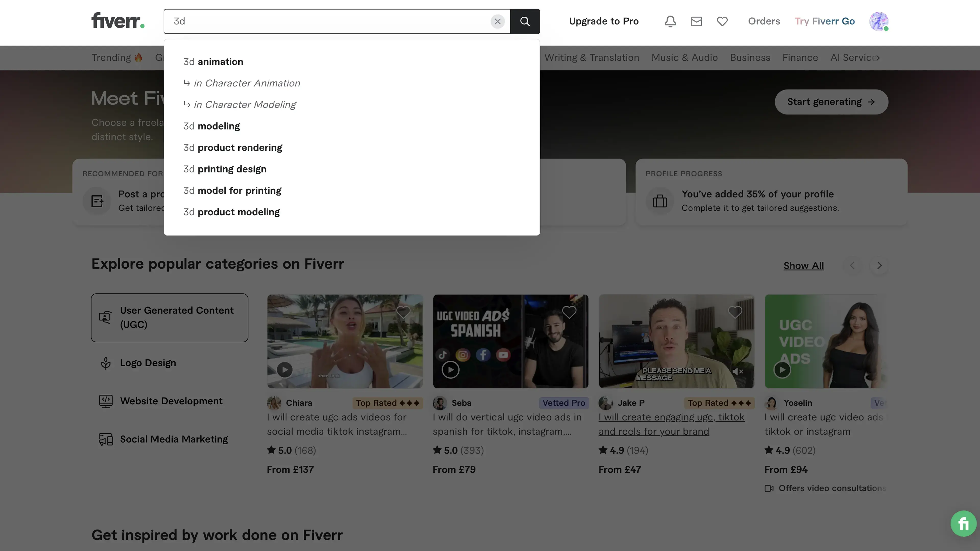The height and width of the screenshot is (551, 980).
Task: Favorite Chiara's gig with the heart
Action: tap(403, 312)
